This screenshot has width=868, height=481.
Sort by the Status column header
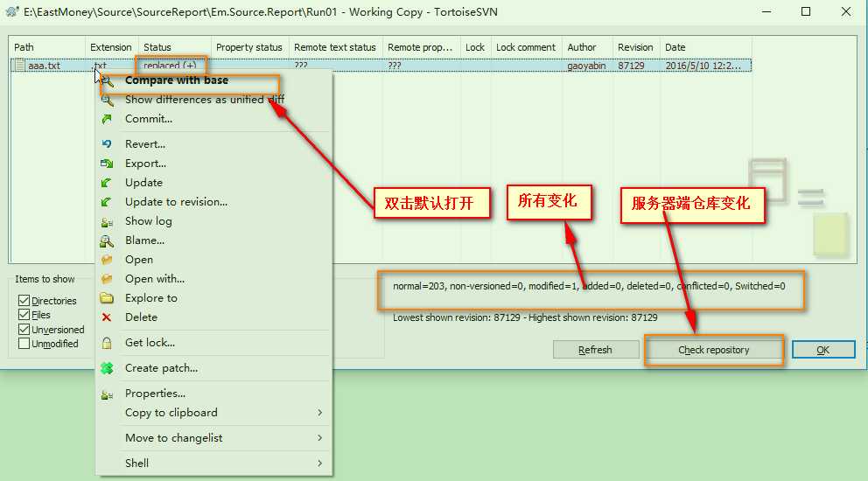click(174, 47)
